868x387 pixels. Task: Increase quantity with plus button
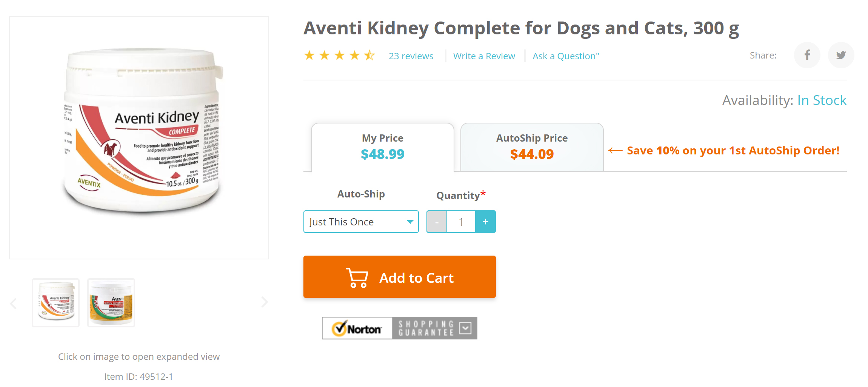[485, 222]
